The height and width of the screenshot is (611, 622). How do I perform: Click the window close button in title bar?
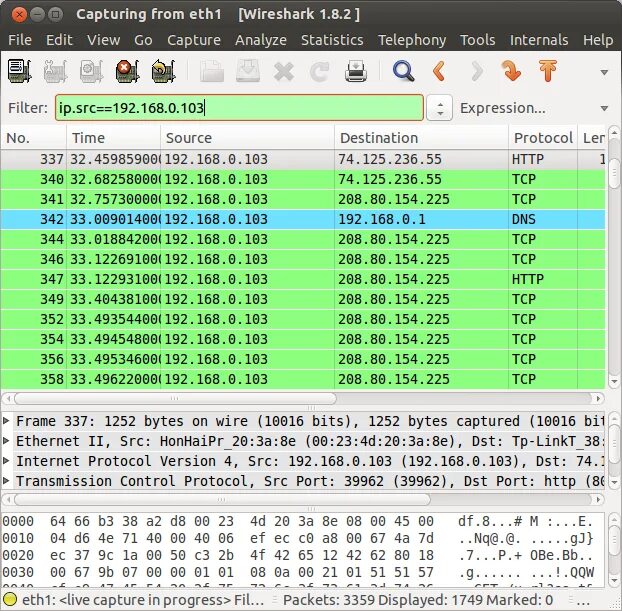(x=19, y=15)
